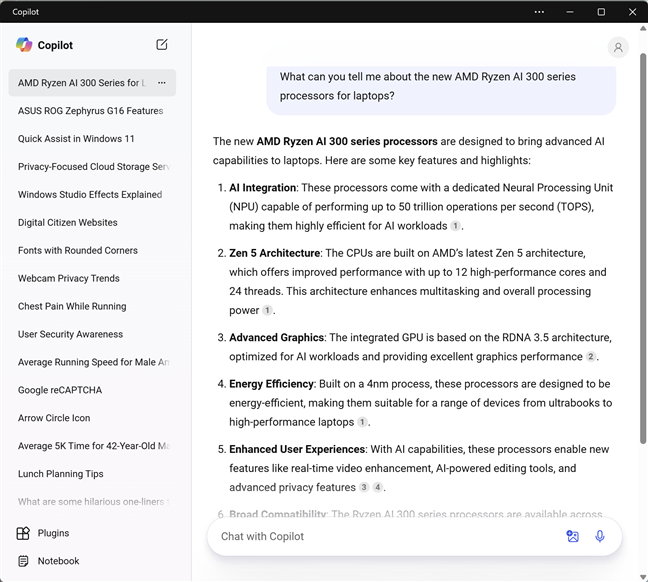
Task: Click the Copilot logo icon
Action: point(24,45)
